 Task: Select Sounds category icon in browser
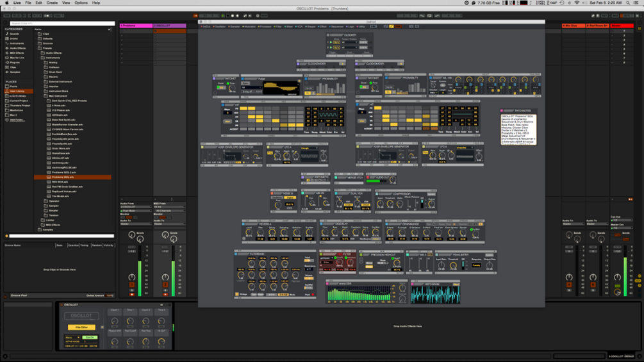tap(7, 34)
